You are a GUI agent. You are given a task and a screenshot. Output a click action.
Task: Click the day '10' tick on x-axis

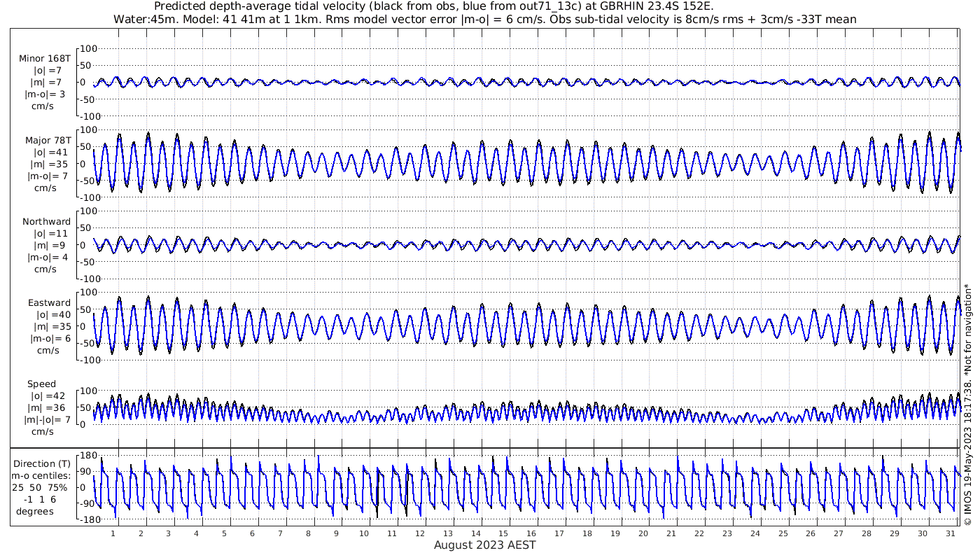pos(363,533)
